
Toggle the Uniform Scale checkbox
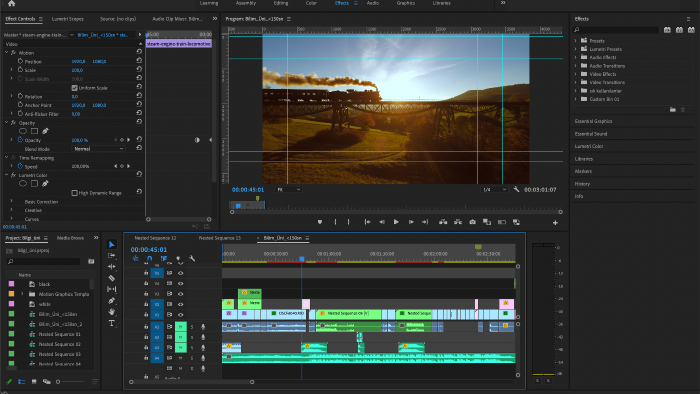[x=75, y=87]
